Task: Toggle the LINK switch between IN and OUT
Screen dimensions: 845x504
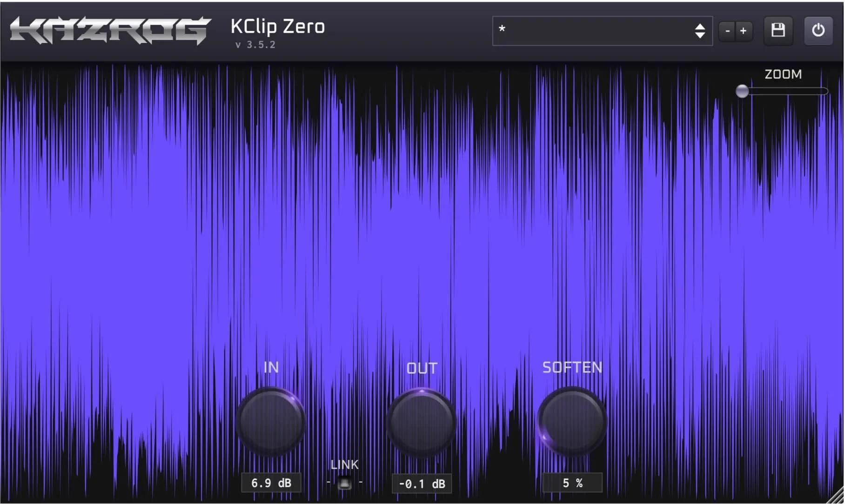Action: pyautogui.click(x=344, y=483)
